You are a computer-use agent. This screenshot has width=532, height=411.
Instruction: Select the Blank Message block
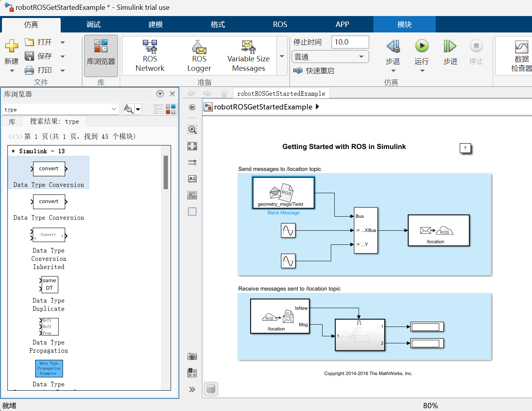tap(283, 192)
